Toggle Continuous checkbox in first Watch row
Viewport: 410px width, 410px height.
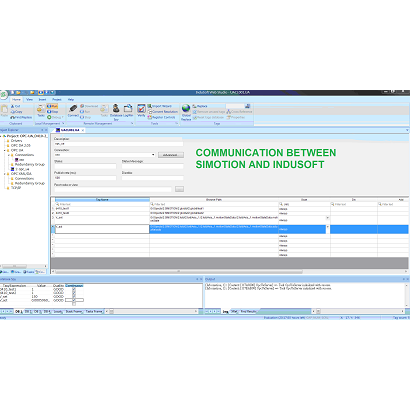(x=74, y=290)
